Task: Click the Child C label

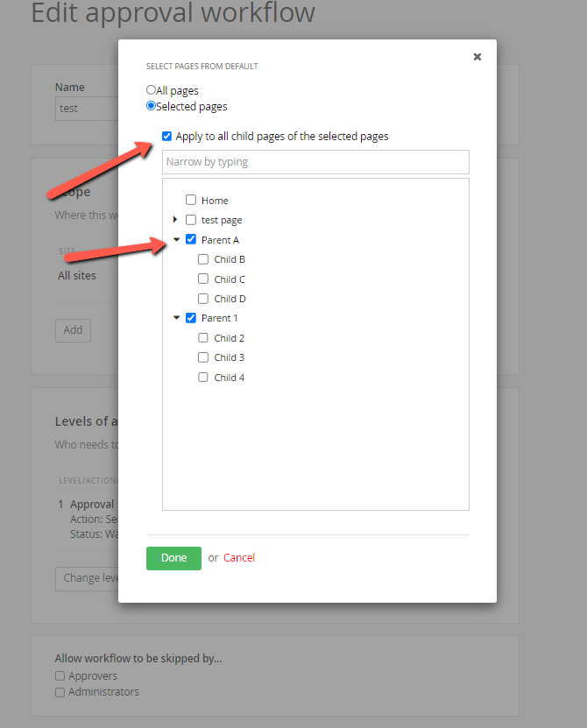Action: click(230, 279)
